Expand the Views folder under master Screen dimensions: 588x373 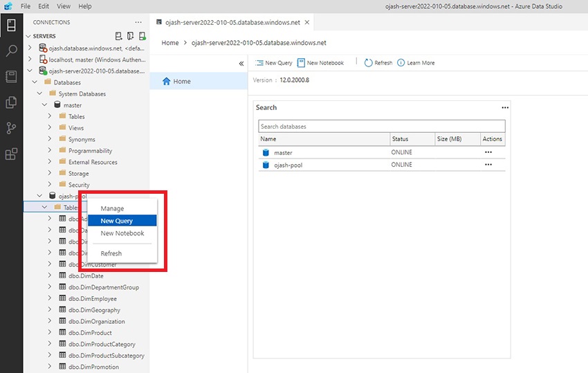point(50,127)
